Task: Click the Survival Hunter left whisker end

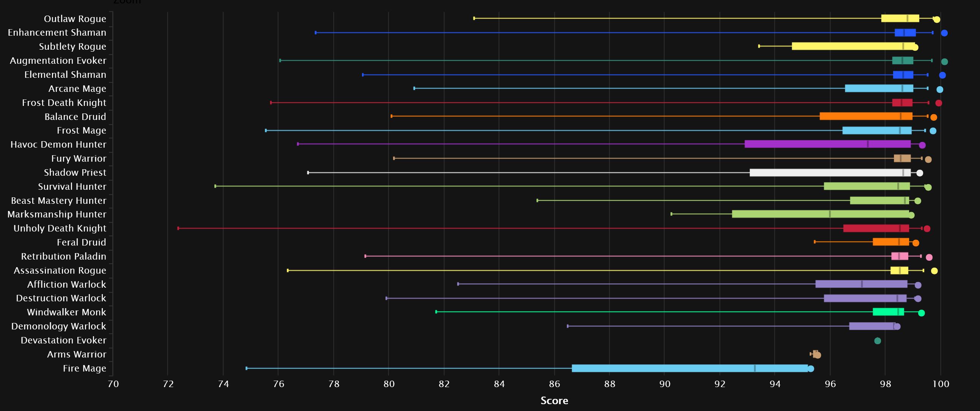Action: [216, 186]
